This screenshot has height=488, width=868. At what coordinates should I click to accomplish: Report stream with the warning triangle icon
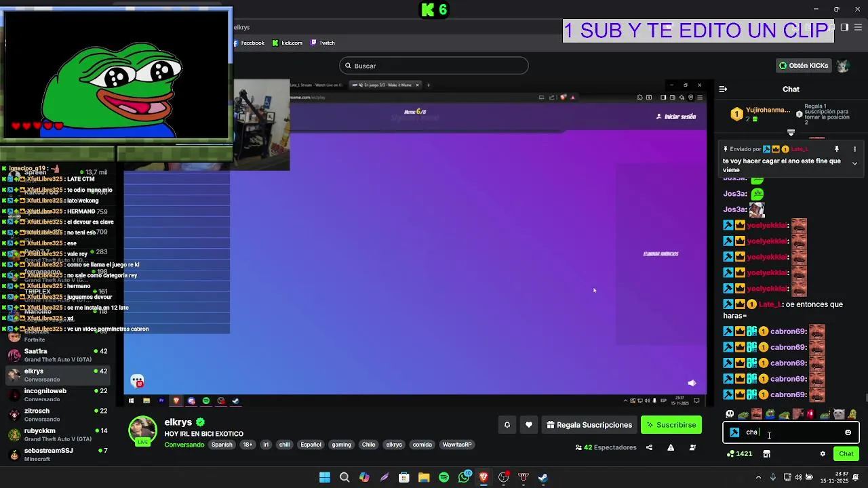(x=671, y=447)
